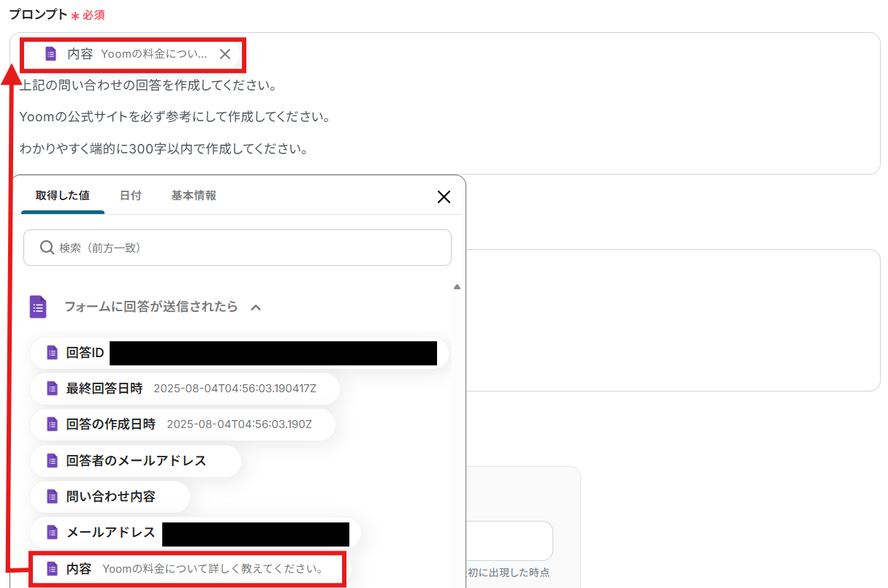Open the 基本情報 tab
The height and width of the screenshot is (588, 888).
(x=194, y=196)
